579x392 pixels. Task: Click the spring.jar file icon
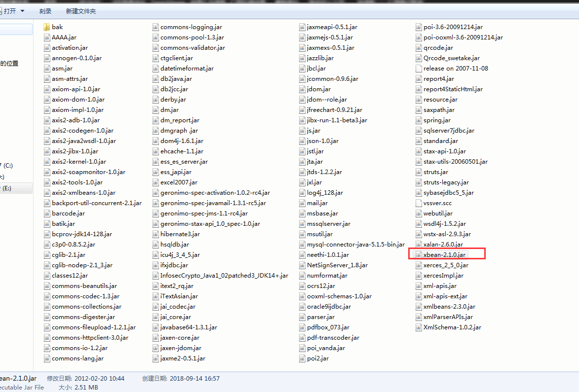[x=419, y=120]
